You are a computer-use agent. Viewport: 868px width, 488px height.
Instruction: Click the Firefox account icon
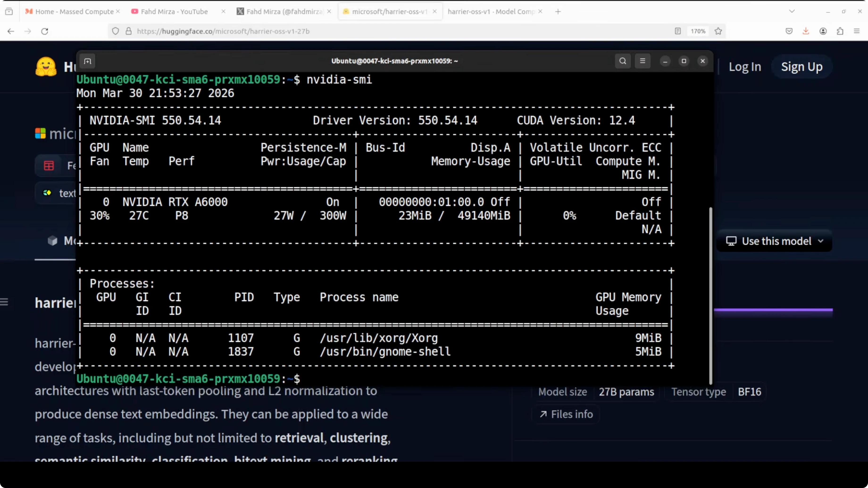click(823, 31)
